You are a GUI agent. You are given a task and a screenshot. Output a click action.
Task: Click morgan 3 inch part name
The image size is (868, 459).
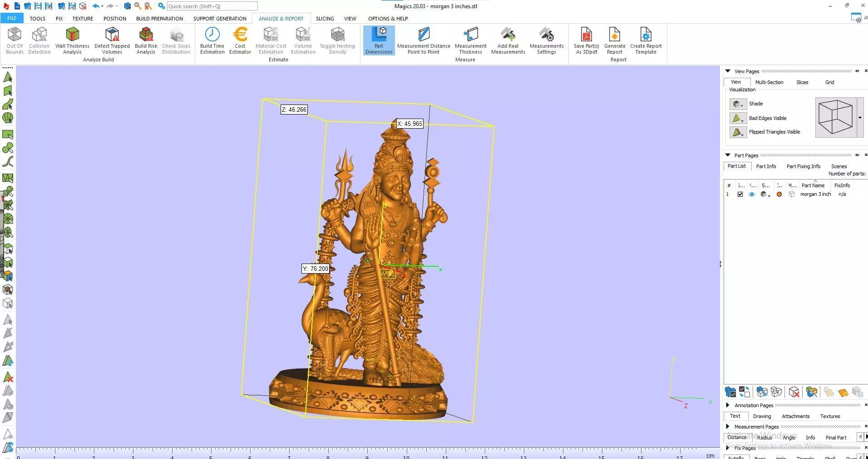tap(815, 194)
